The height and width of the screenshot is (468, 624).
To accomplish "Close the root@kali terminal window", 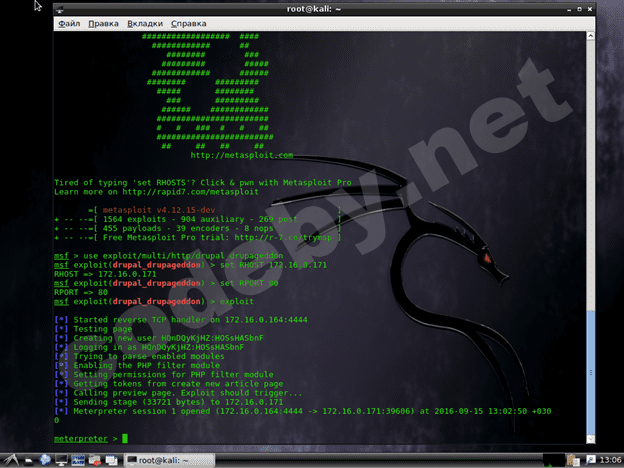I will click(x=590, y=9).
